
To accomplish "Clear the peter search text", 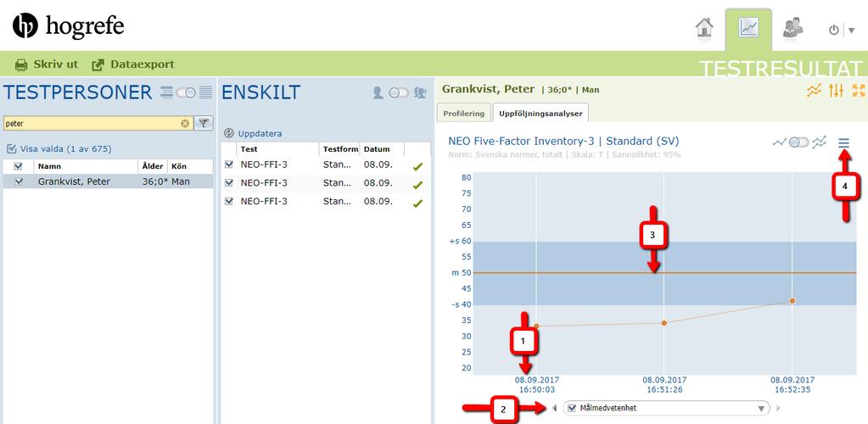I will pos(185,124).
